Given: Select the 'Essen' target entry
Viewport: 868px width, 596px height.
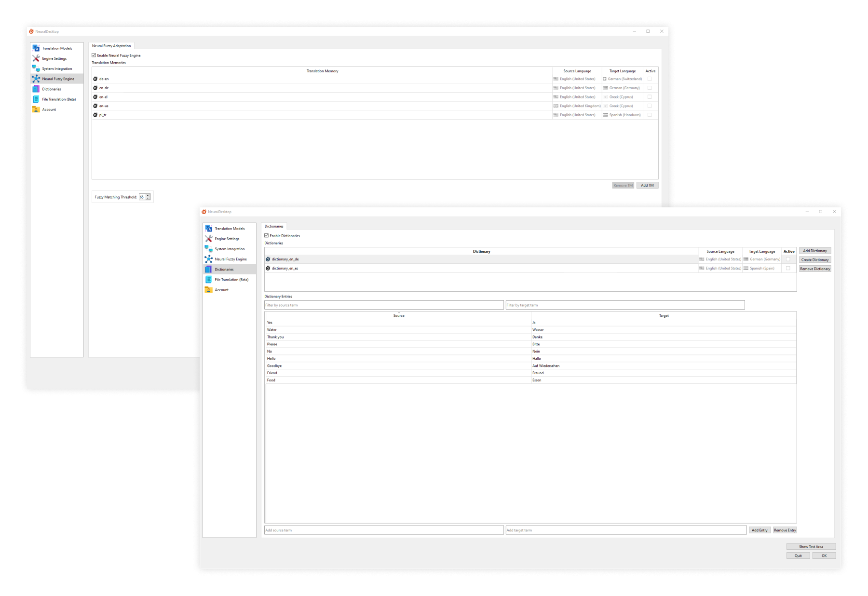Looking at the screenshot, I should [x=537, y=380].
